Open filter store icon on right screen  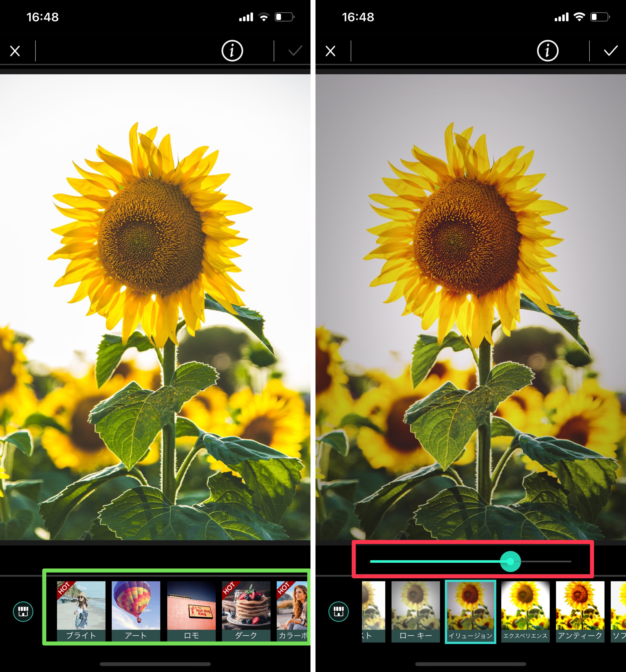pos(338,611)
